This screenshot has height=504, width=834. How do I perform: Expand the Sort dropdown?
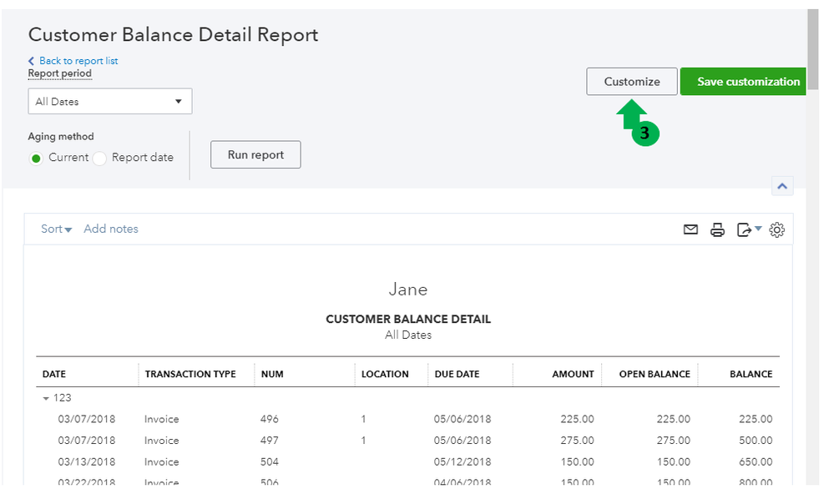[56, 229]
